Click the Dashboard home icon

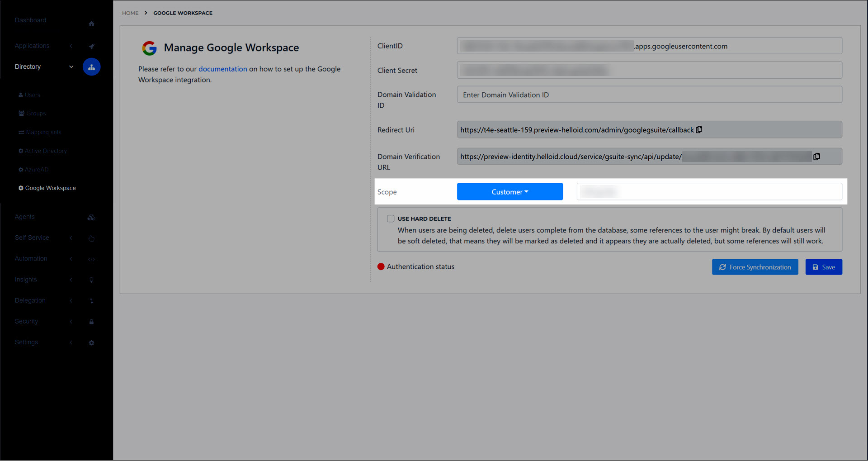click(91, 24)
